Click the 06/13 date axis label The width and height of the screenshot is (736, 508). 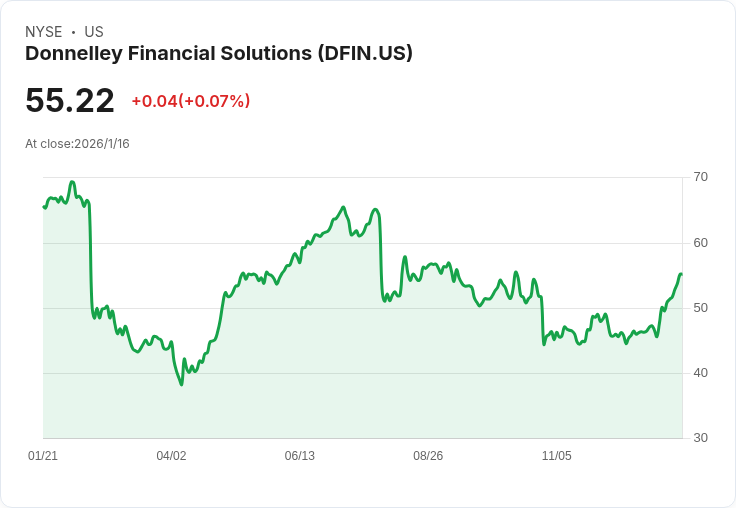pos(299,455)
